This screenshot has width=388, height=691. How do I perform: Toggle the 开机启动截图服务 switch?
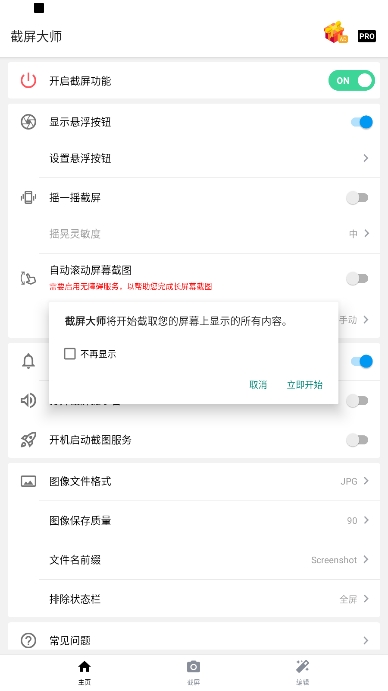tap(357, 440)
